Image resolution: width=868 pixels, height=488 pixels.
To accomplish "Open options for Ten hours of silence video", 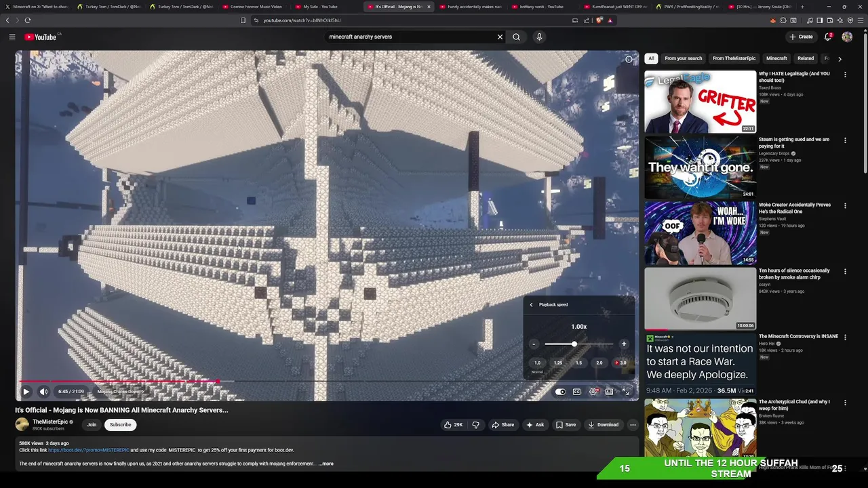I will (x=845, y=272).
